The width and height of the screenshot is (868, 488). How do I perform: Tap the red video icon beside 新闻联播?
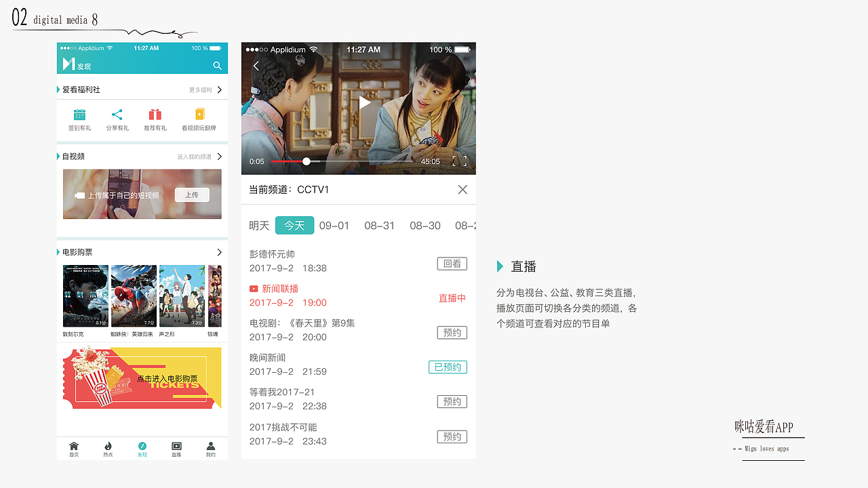(x=254, y=289)
